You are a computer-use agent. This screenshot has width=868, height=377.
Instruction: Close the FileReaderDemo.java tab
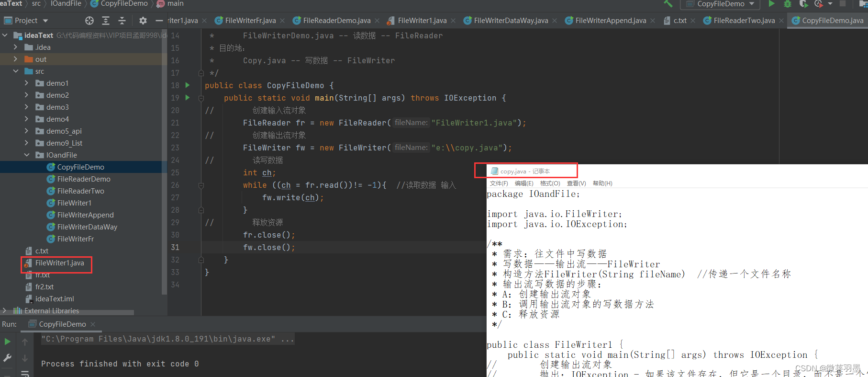point(377,21)
